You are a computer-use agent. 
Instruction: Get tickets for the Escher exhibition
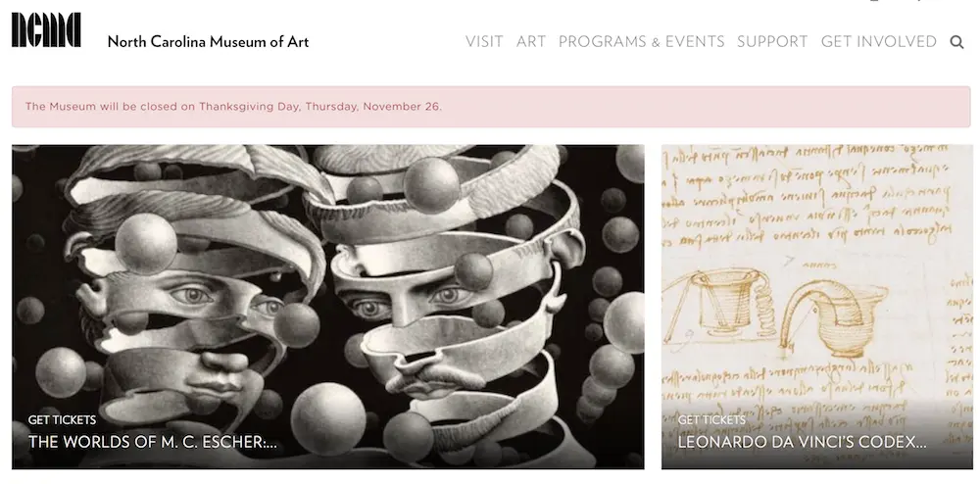[x=63, y=420]
